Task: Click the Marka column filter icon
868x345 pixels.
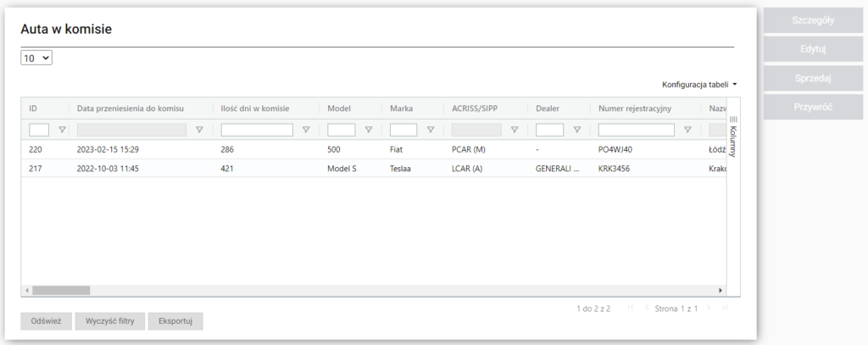Action: coord(431,130)
